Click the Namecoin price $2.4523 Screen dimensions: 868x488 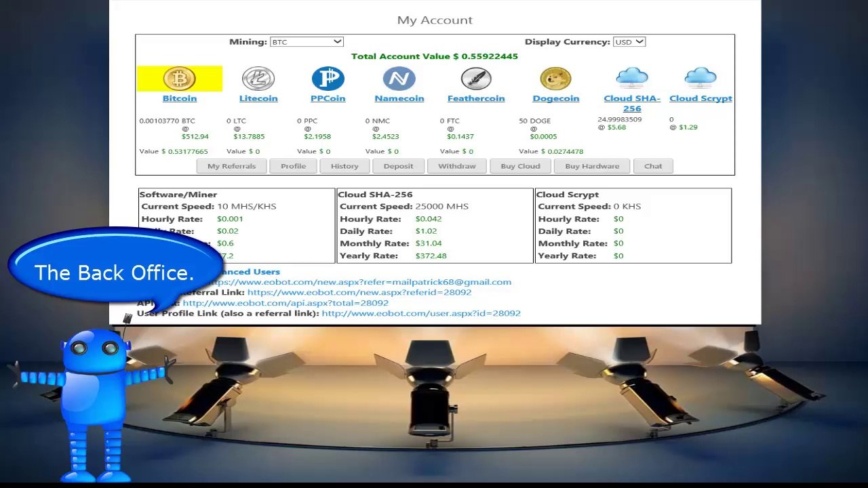385,136
